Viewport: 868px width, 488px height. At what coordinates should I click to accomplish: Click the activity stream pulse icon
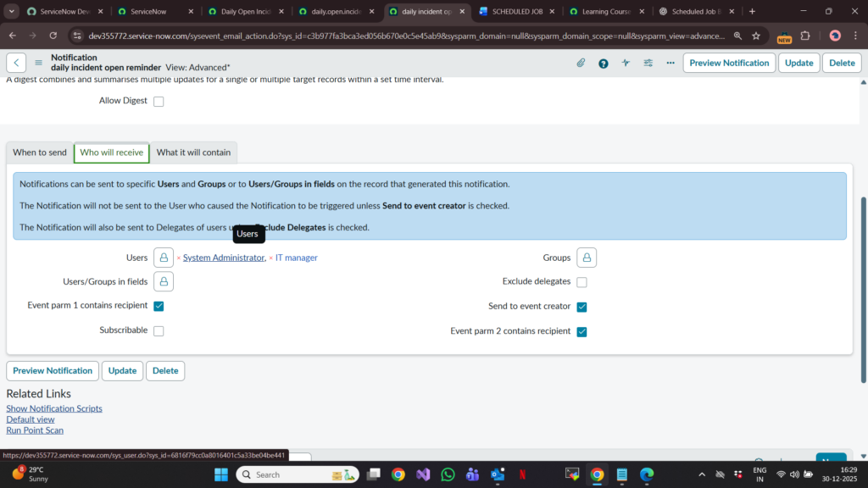coord(626,63)
